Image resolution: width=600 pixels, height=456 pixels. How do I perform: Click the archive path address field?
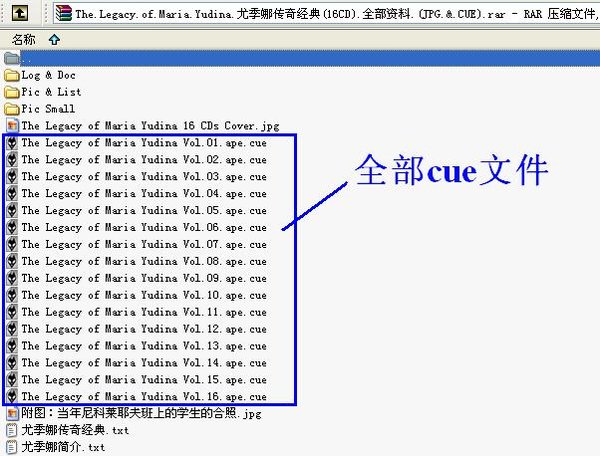[x=326, y=14]
